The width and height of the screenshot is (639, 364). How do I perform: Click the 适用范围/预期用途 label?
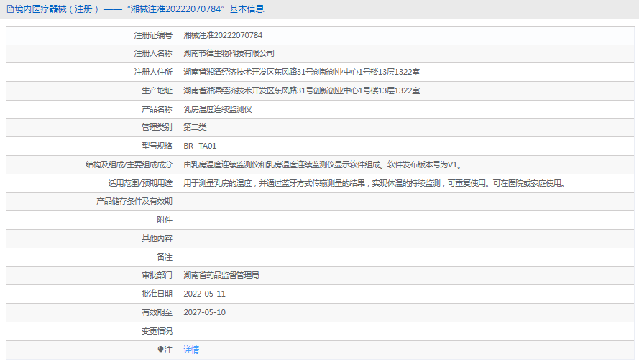(140, 183)
